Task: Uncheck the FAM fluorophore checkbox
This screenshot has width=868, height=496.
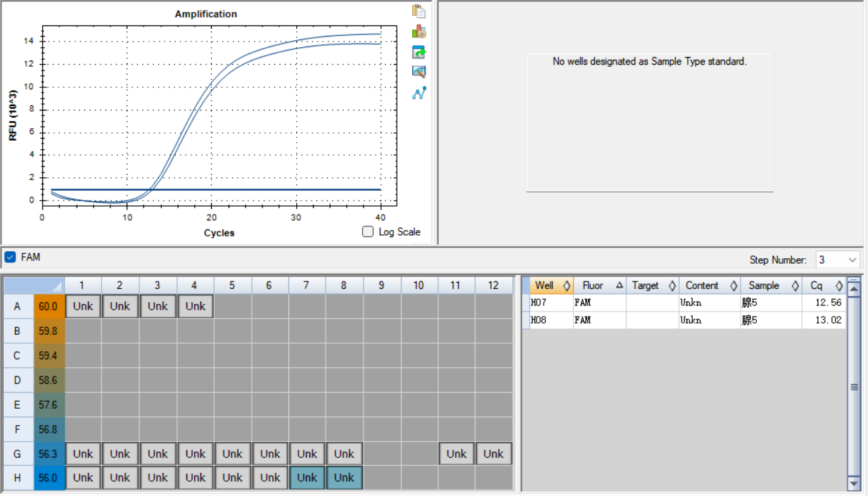Action: tap(10, 257)
